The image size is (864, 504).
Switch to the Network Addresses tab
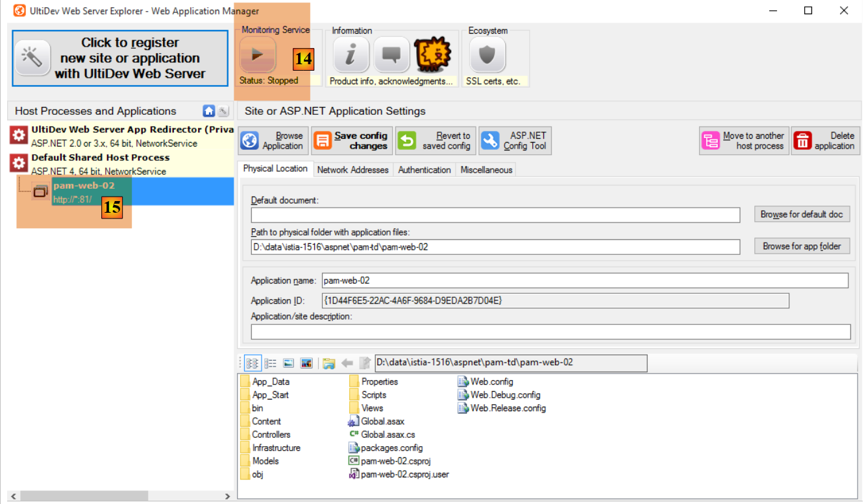click(x=352, y=170)
